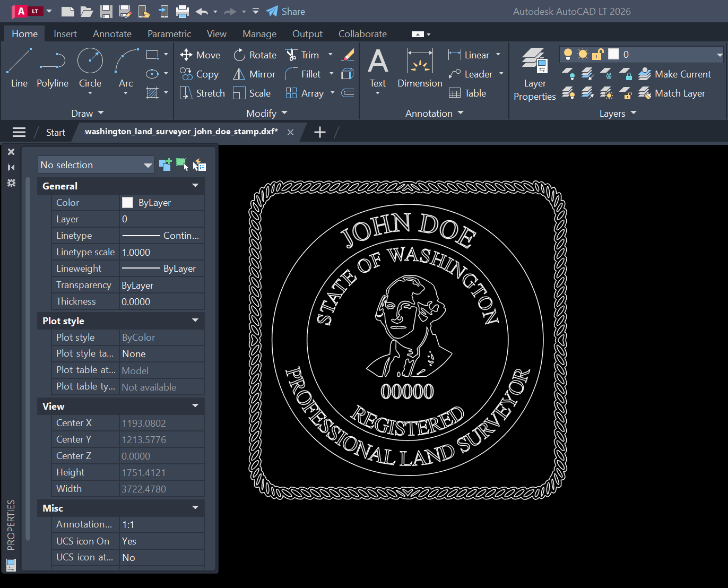Click the Plot printer icon
The height and width of the screenshot is (588, 728).
pyautogui.click(x=183, y=11)
